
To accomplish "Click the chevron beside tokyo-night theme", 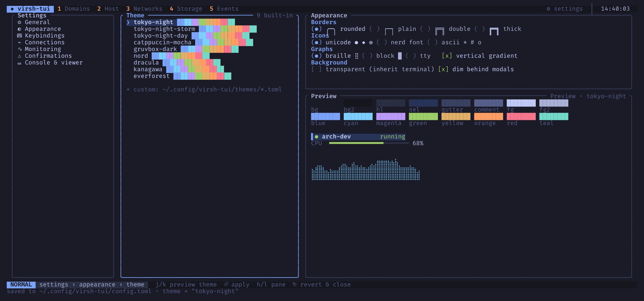I will click(128, 22).
